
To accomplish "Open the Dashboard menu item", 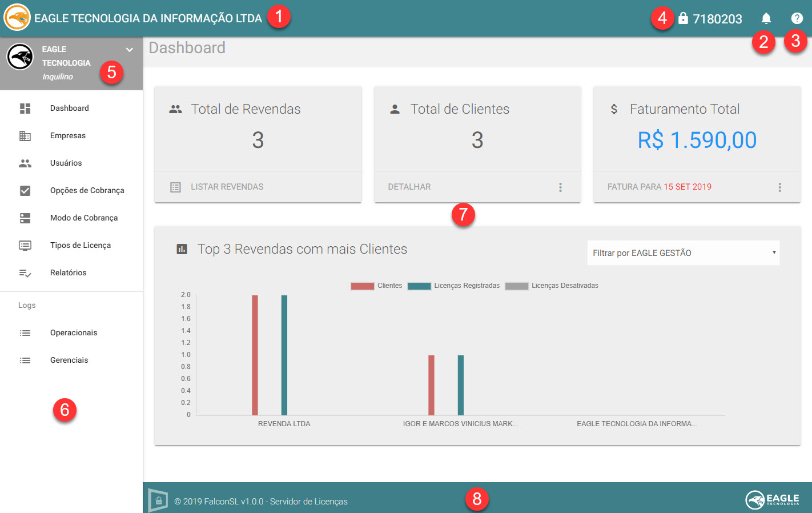I will pyautogui.click(x=71, y=109).
